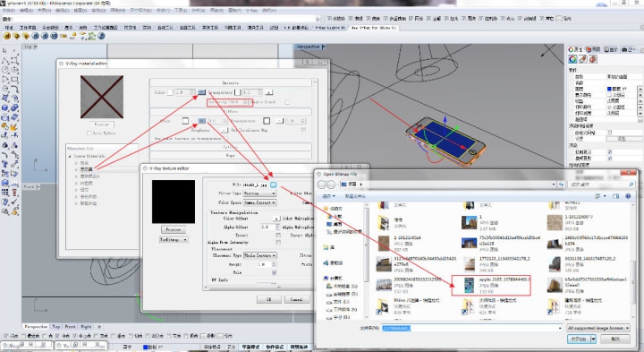
Task: Click the refresh icon beside the address bar
Action: [561, 185]
